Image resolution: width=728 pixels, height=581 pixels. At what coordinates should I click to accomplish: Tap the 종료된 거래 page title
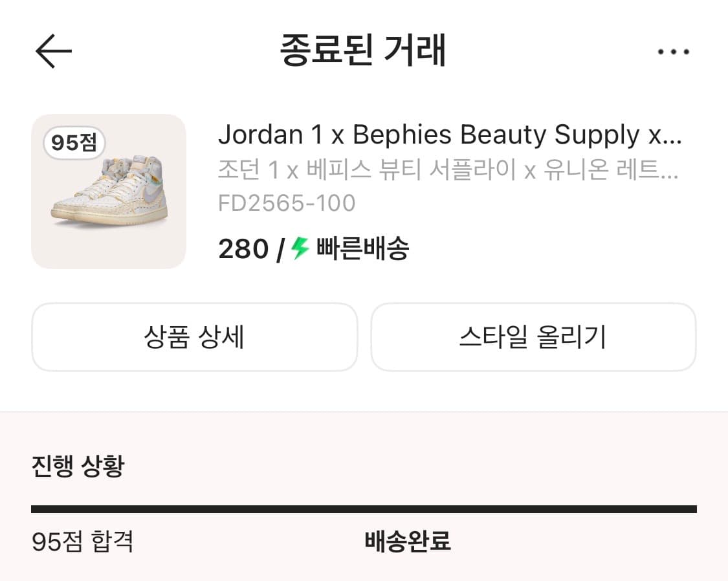pos(363,50)
